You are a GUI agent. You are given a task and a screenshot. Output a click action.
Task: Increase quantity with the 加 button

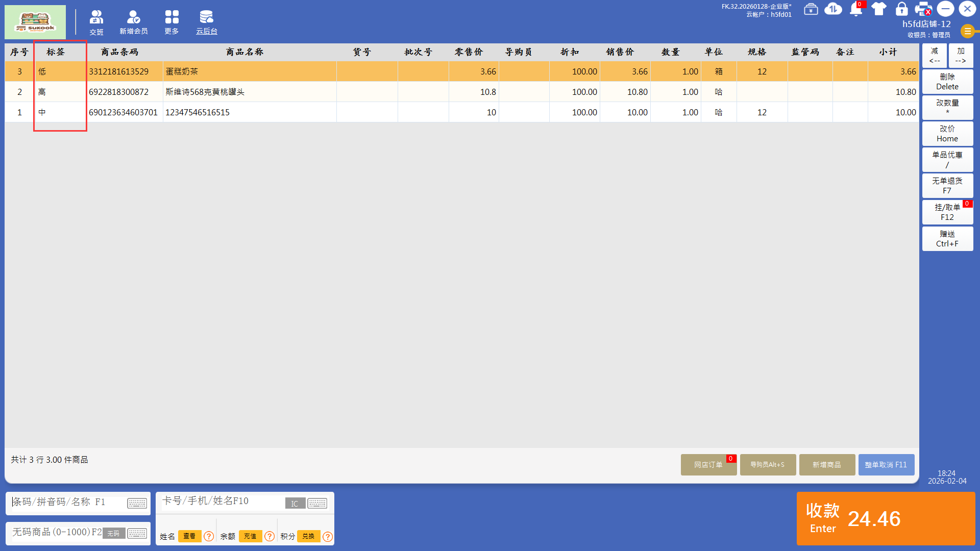(x=961, y=56)
